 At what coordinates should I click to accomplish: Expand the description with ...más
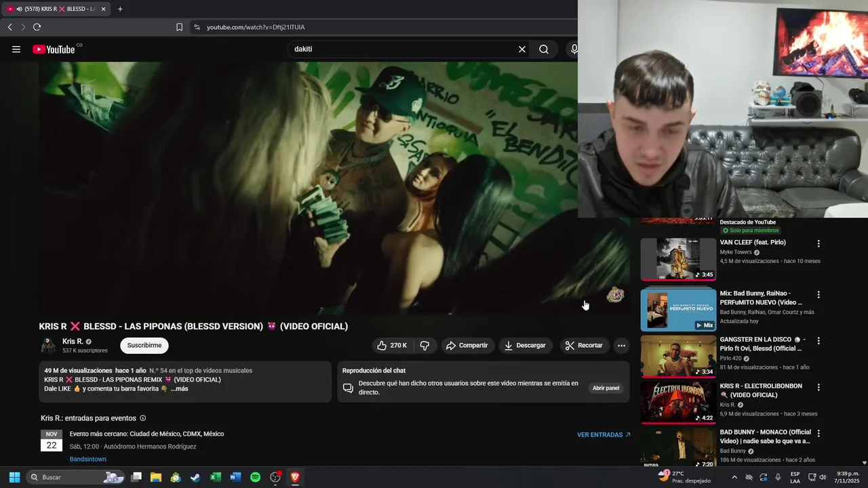tap(180, 388)
